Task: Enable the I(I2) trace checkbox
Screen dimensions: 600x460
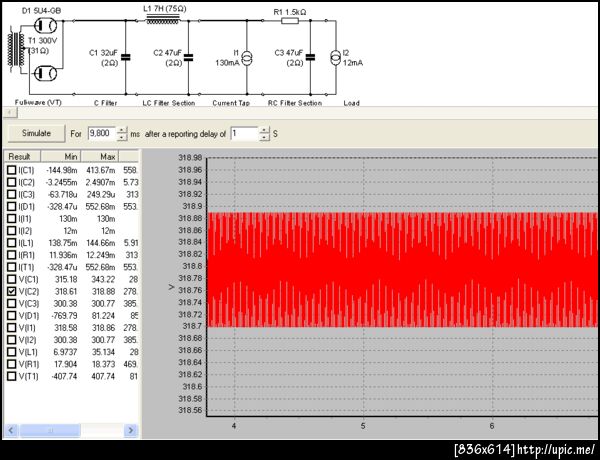Action: (x=12, y=231)
